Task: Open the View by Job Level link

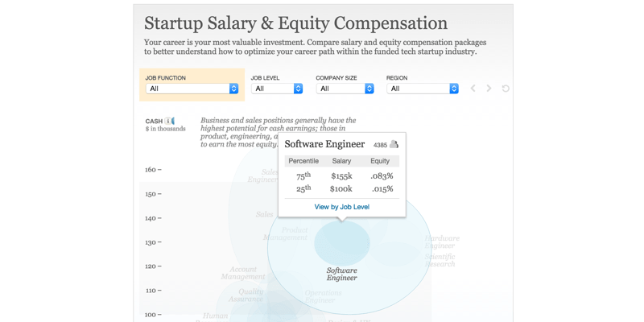Action: click(x=341, y=207)
